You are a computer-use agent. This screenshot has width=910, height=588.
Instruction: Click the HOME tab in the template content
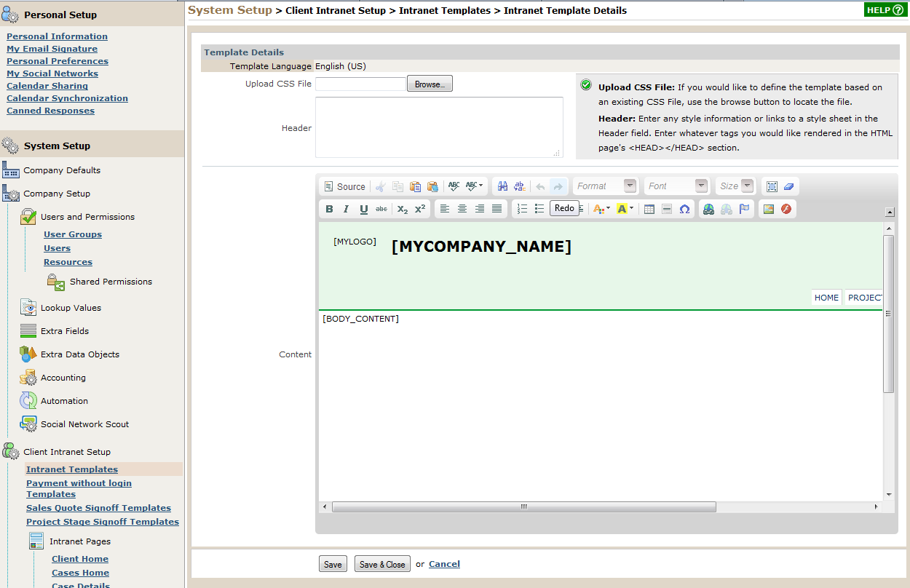coord(826,298)
